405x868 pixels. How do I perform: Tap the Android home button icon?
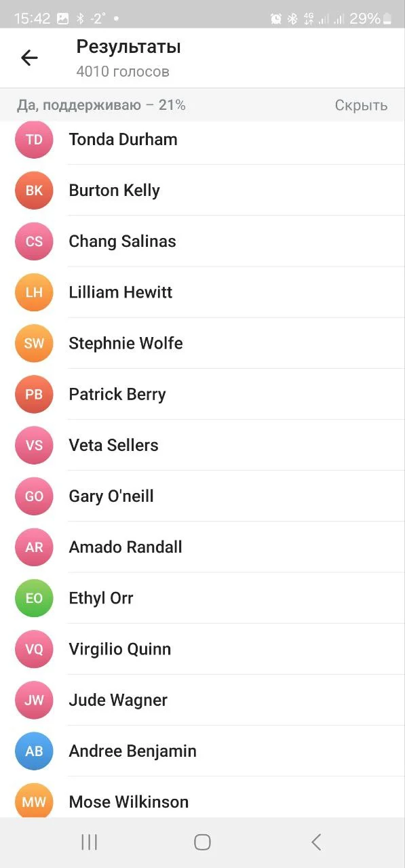click(202, 842)
